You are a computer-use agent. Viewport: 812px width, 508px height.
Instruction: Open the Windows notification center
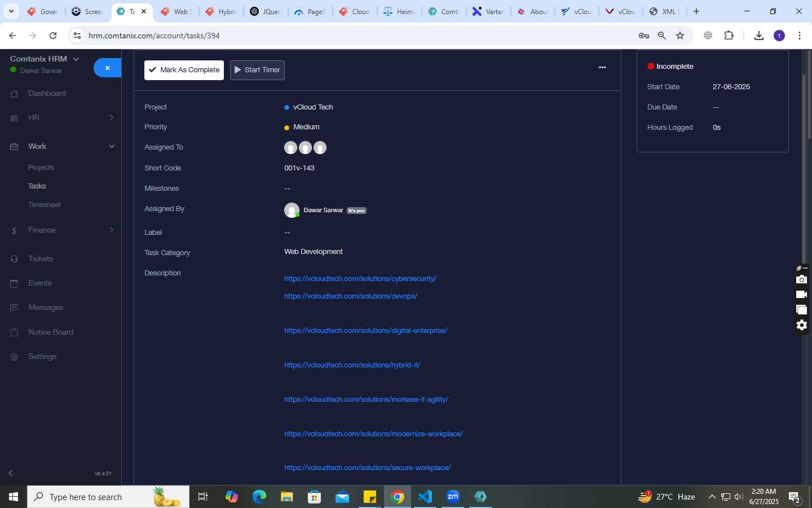pyautogui.click(x=795, y=497)
